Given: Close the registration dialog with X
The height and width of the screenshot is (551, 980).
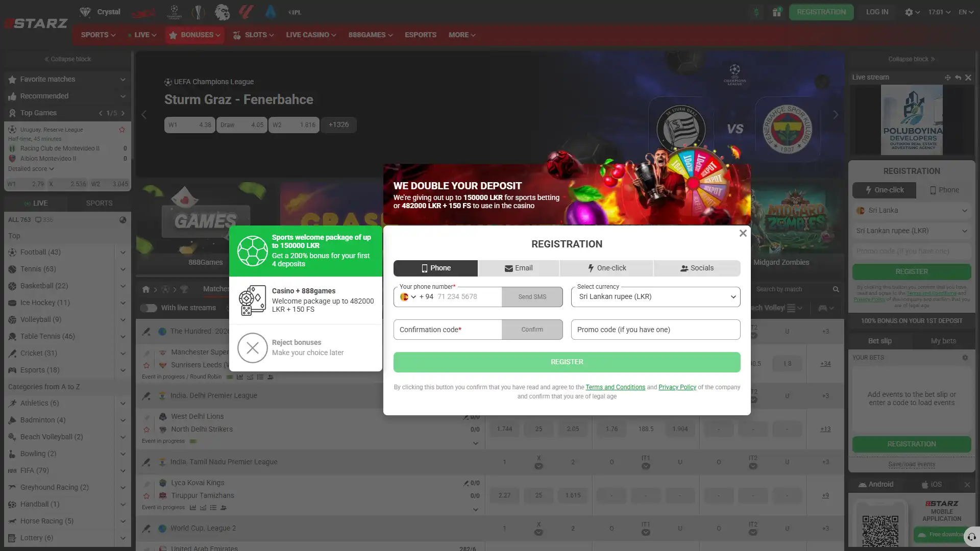Looking at the screenshot, I should [x=743, y=233].
